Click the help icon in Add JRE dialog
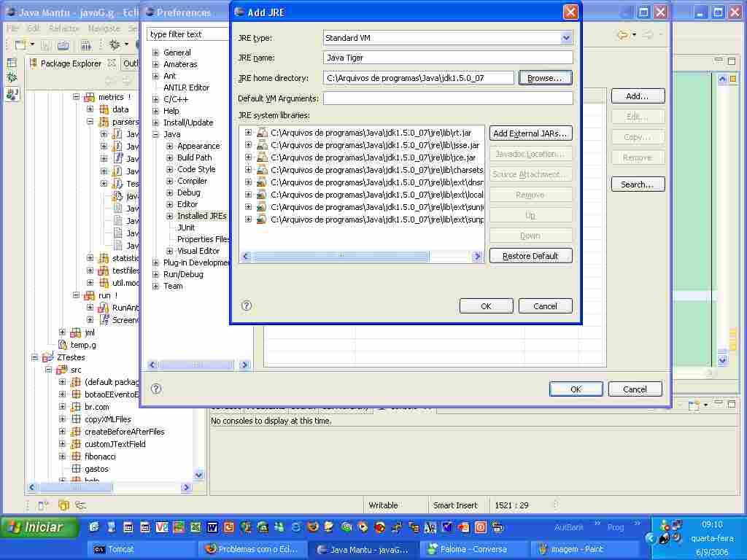 point(247,306)
